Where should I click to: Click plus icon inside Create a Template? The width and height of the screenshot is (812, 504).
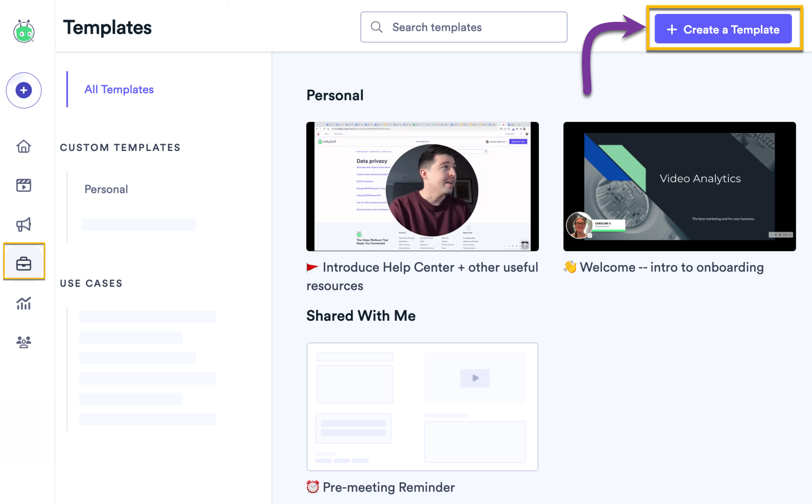672,29
